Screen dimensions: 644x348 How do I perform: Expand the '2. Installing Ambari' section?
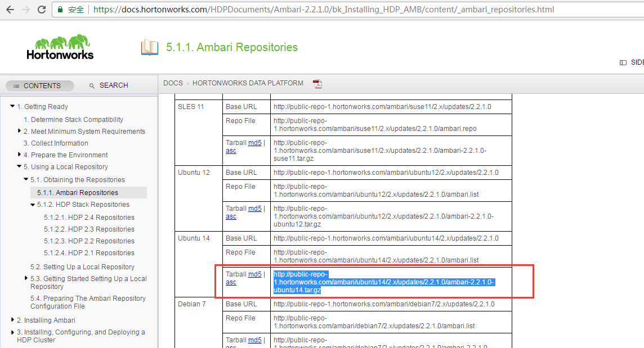tap(12, 320)
